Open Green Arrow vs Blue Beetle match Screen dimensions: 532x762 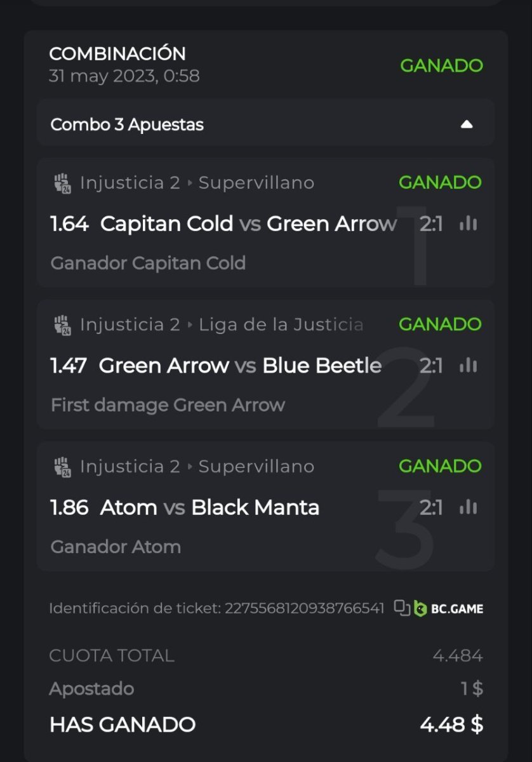[x=241, y=366]
